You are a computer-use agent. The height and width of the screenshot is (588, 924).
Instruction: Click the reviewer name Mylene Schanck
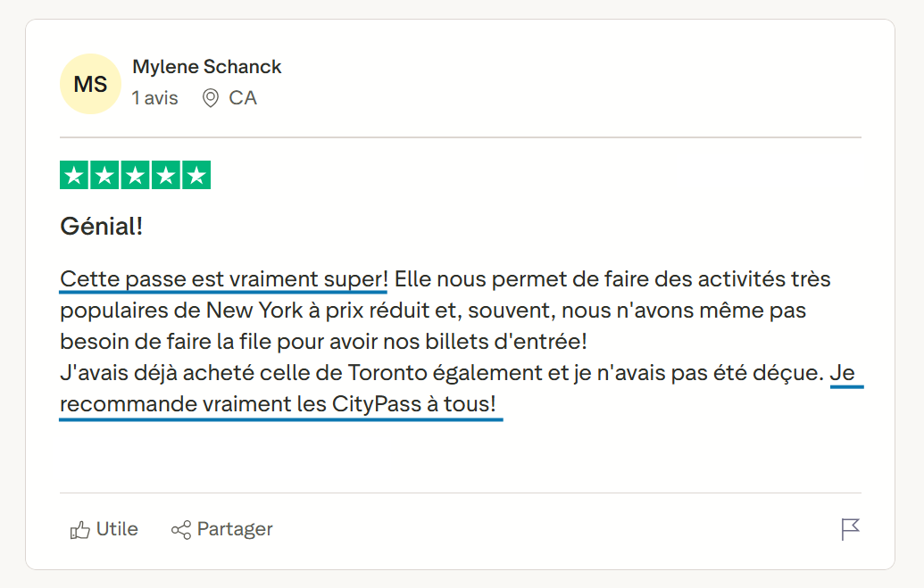click(206, 66)
